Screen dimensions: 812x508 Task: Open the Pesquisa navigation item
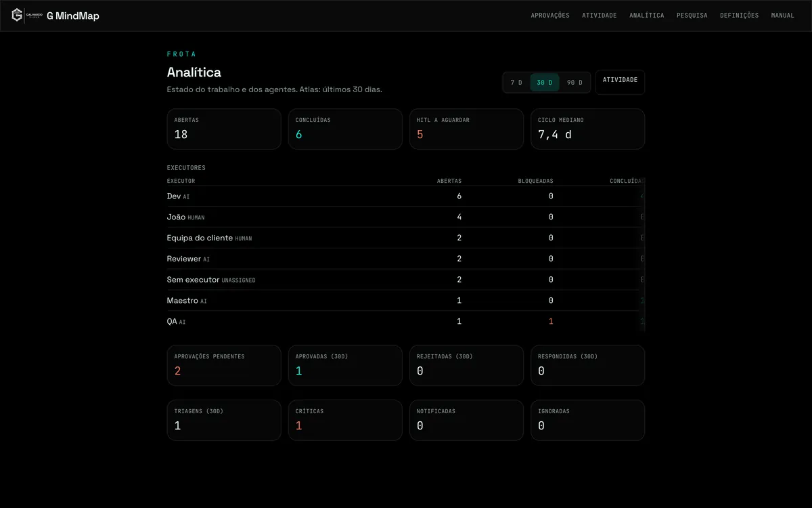pos(692,16)
